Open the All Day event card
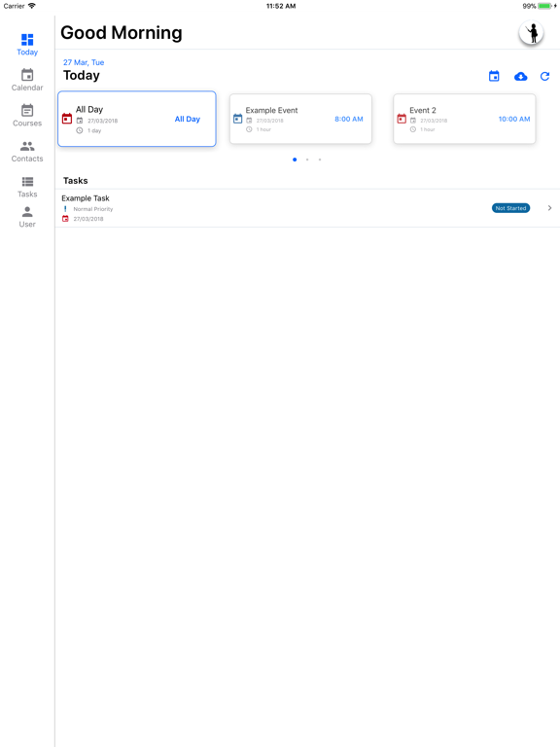The height and width of the screenshot is (747, 560). pyautogui.click(x=137, y=119)
